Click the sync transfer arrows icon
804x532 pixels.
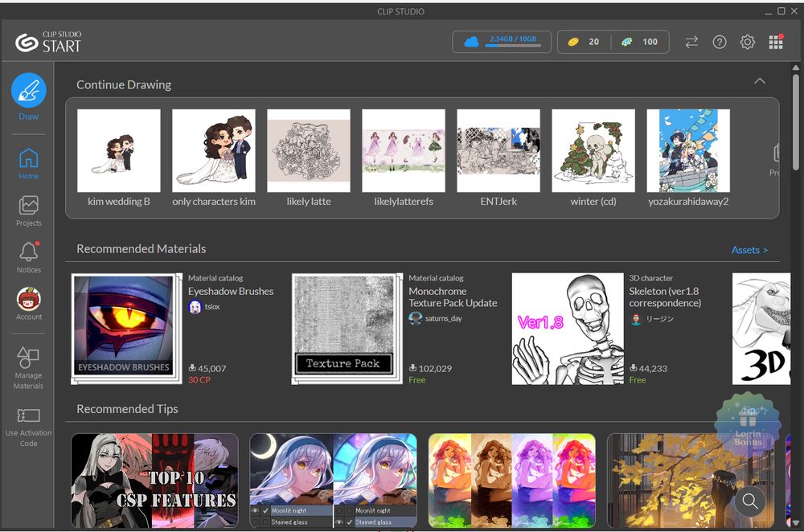click(691, 42)
